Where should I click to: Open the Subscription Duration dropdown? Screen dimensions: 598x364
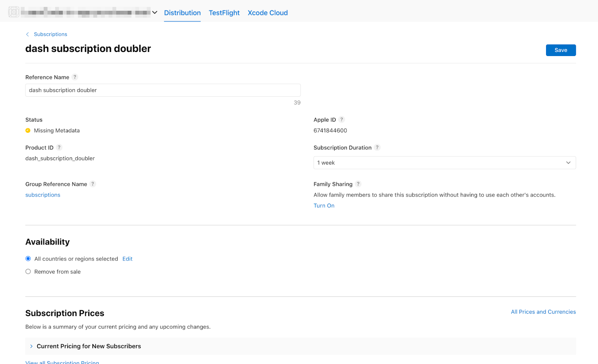click(444, 163)
